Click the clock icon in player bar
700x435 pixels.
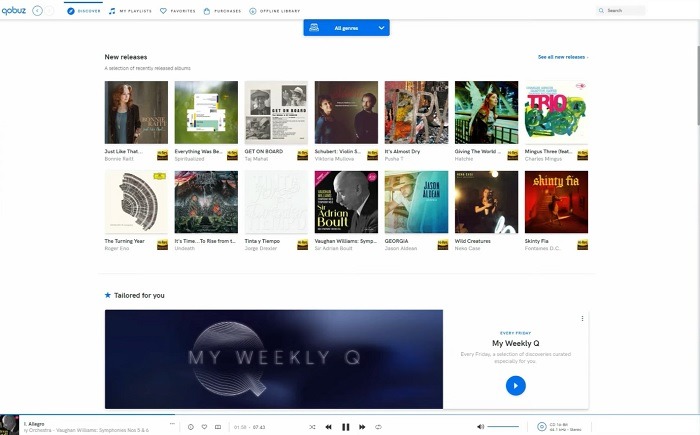pos(191,427)
